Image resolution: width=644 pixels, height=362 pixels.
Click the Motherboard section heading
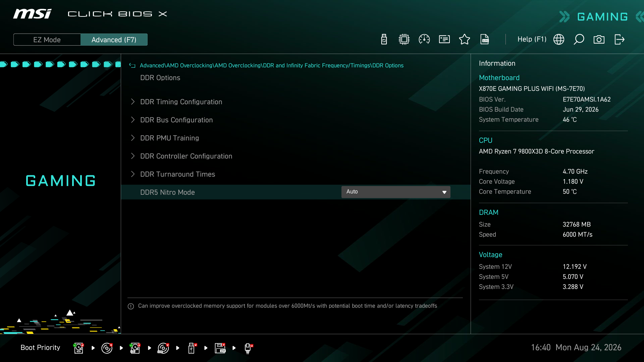coord(499,78)
